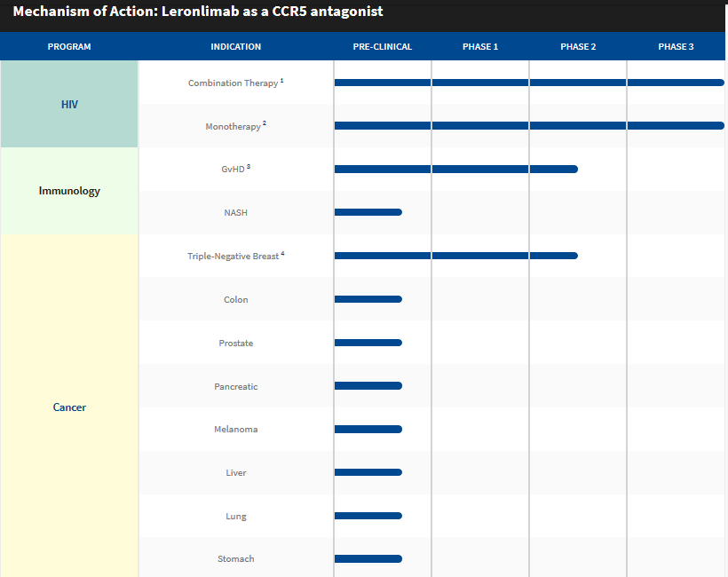Click the Prostate pre-clinical progress bar
Viewport: 728px width, 577px height.
(368, 343)
